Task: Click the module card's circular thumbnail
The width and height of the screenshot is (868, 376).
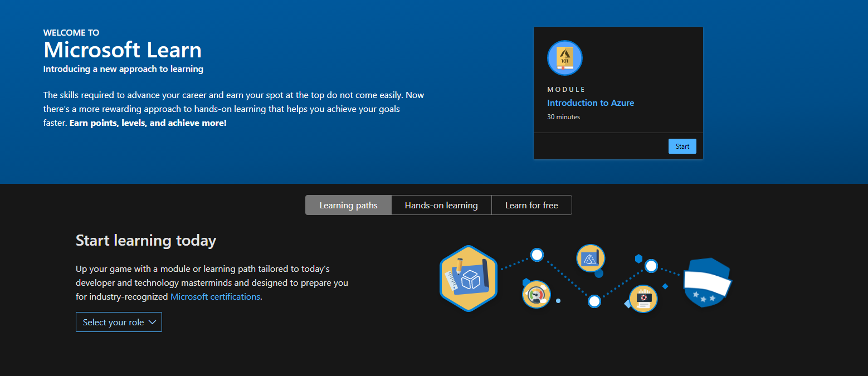Action: pyautogui.click(x=564, y=57)
